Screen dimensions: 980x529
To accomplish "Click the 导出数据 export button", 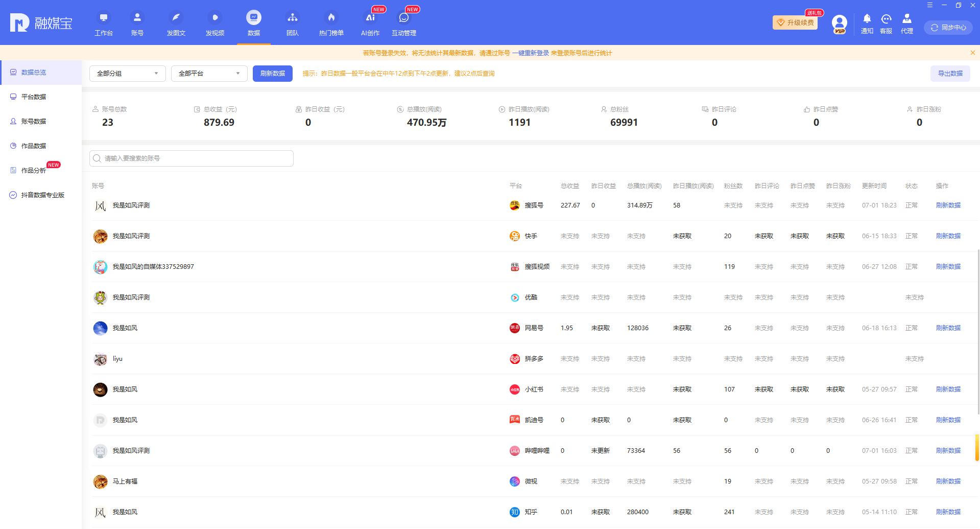I will (x=950, y=74).
